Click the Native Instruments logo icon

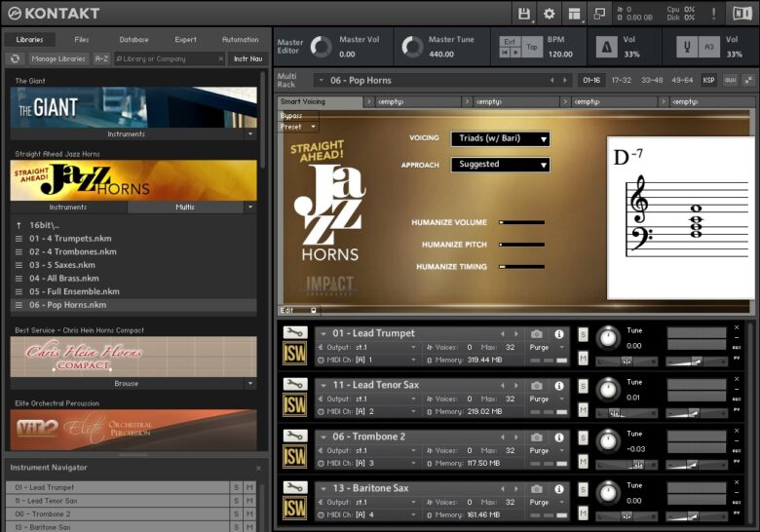click(742, 13)
